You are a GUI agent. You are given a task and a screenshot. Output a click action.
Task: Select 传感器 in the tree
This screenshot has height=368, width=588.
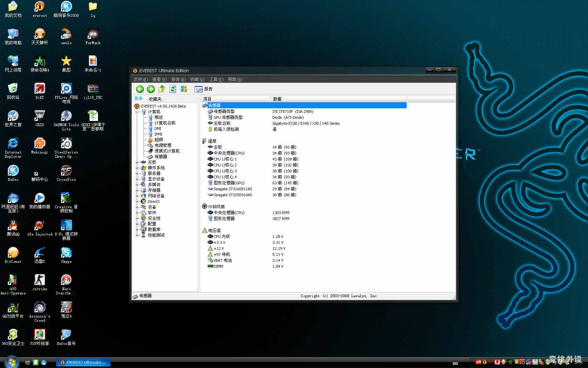click(161, 157)
